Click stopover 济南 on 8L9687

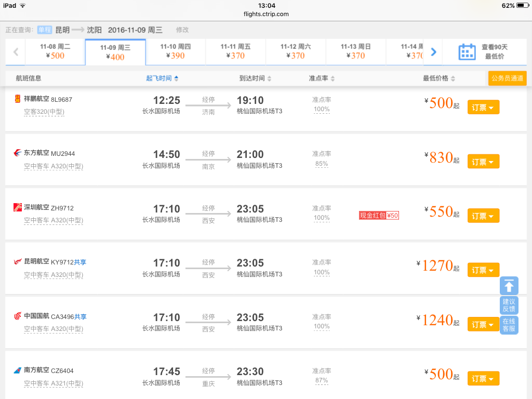208,112
